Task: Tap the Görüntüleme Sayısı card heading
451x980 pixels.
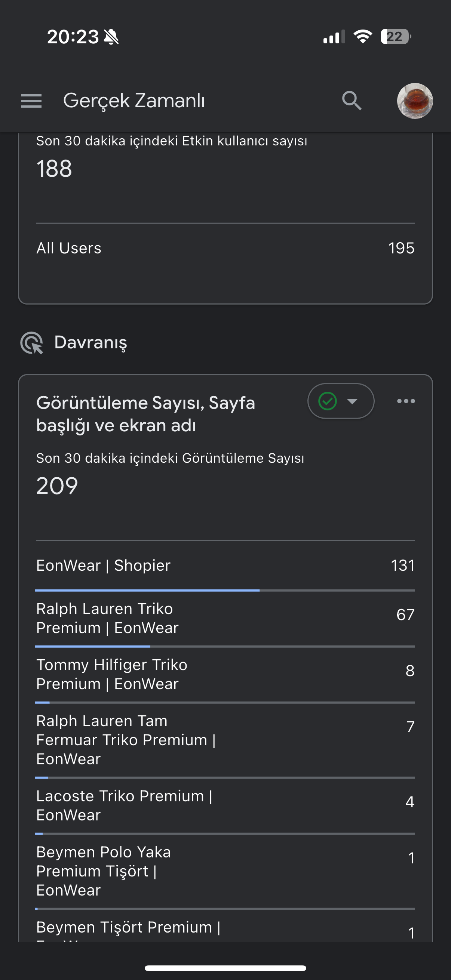Action: 145,414
